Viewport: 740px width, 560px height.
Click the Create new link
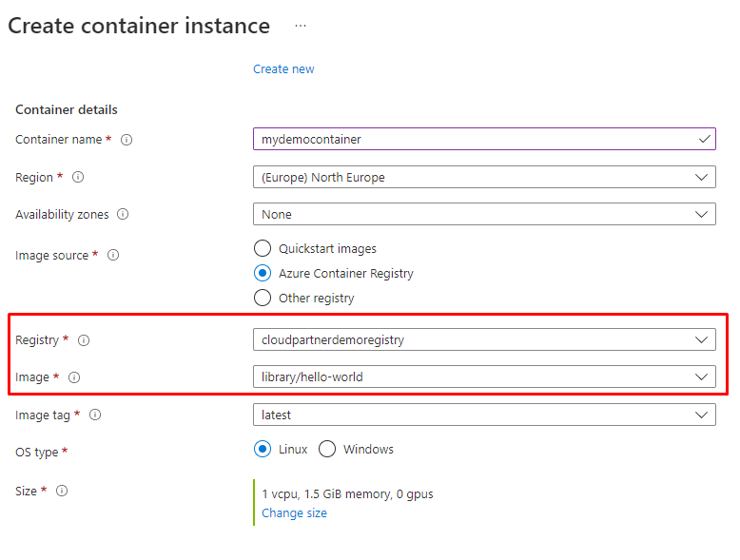(x=283, y=69)
